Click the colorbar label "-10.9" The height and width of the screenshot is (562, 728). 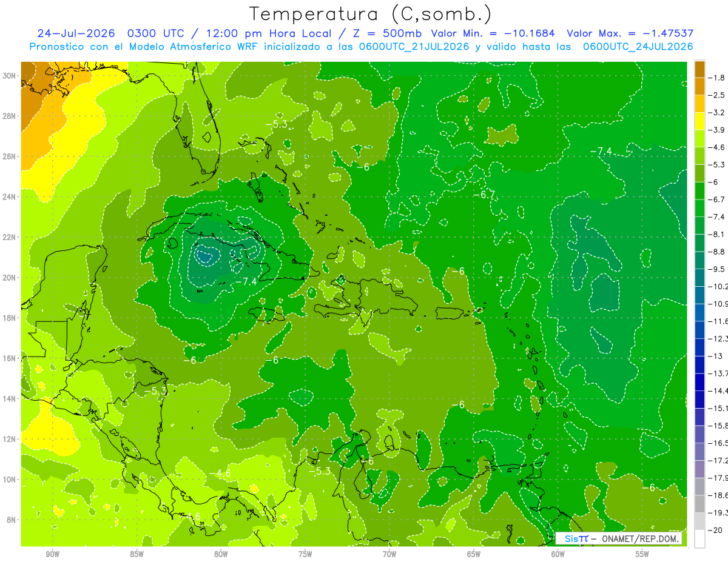(718, 304)
